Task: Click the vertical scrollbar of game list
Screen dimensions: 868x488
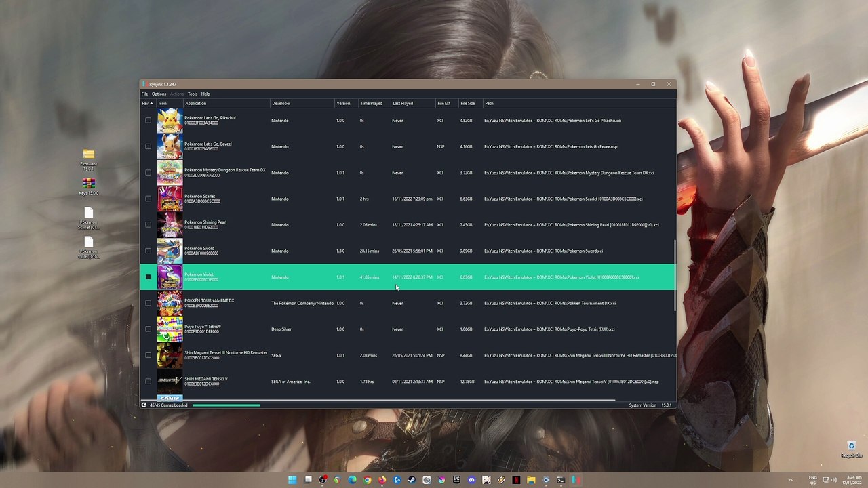Action: tap(675, 276)
